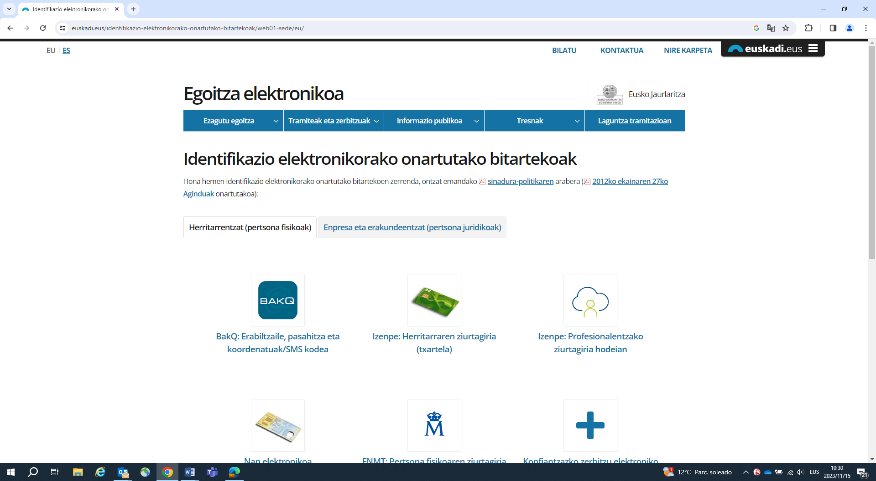Bookmark this page with the star icon
The height and width of the screenshot is (481, 876).
click(786, 28)
